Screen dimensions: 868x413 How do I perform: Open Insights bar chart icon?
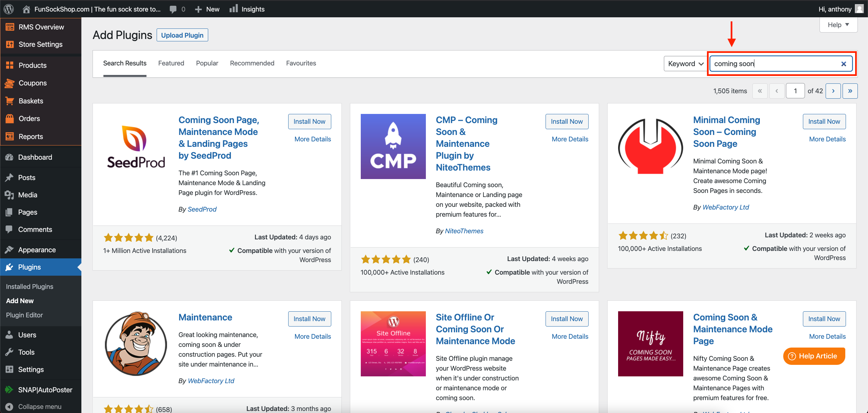coord(234,9)
